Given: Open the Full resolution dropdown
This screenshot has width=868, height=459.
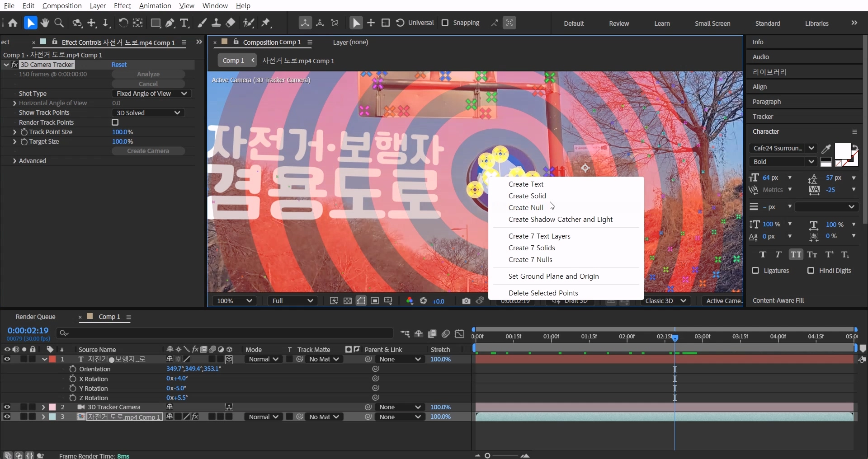Looking at the screenshot, I should click(292, 301).
